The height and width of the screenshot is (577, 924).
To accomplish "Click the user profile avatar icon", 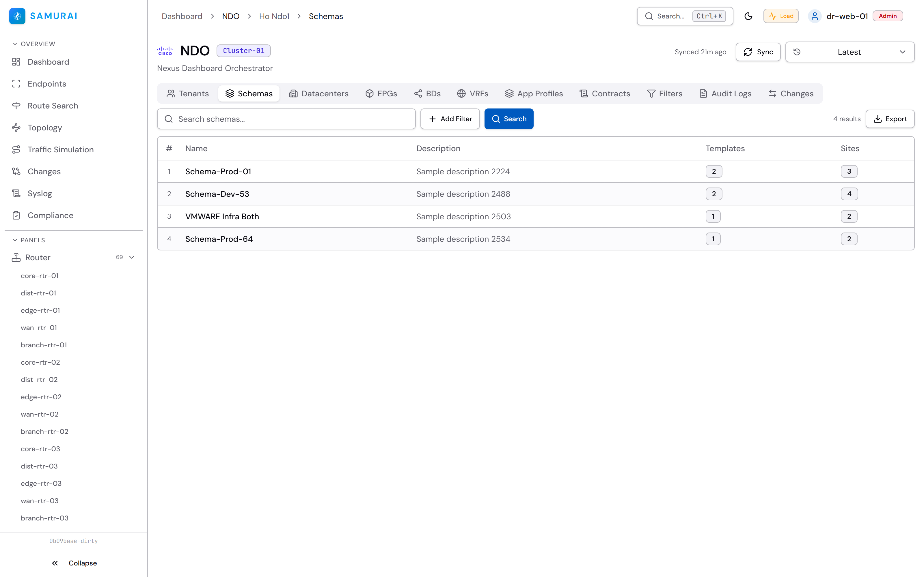I will pyautogui.click(x=814, y=16).
